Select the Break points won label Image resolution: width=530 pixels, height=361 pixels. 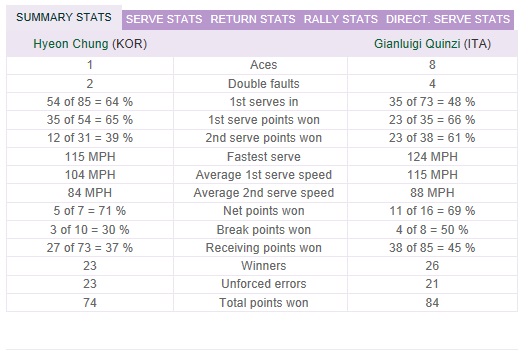[x=264, y=230]
